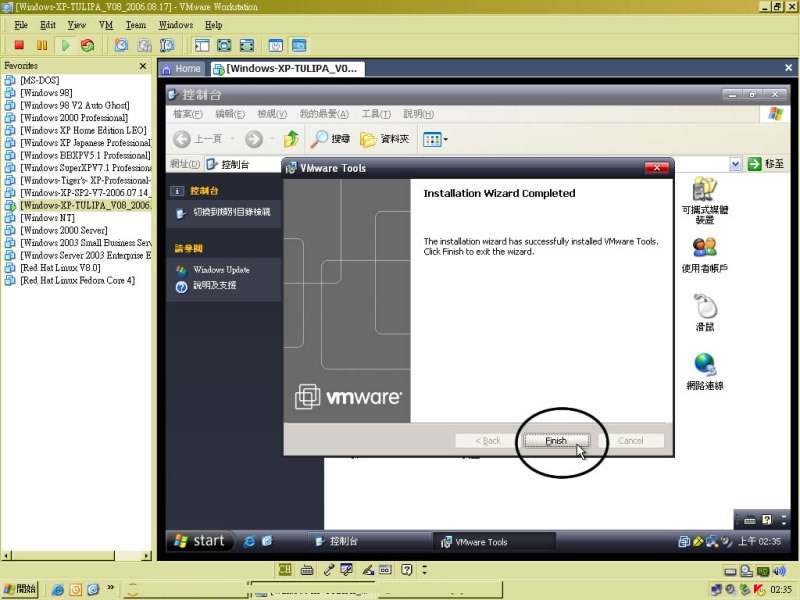Screen dimensions: 800x600
Task: Select [MS-DOS] in Favorites list
Action: click(39, 80)
